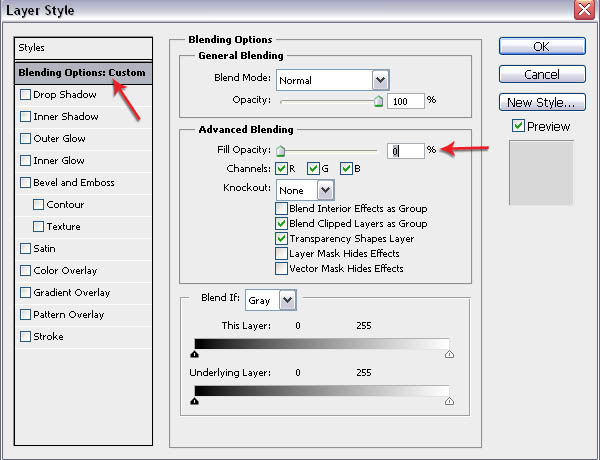Close the Layer Style dialog

(582, 11)
